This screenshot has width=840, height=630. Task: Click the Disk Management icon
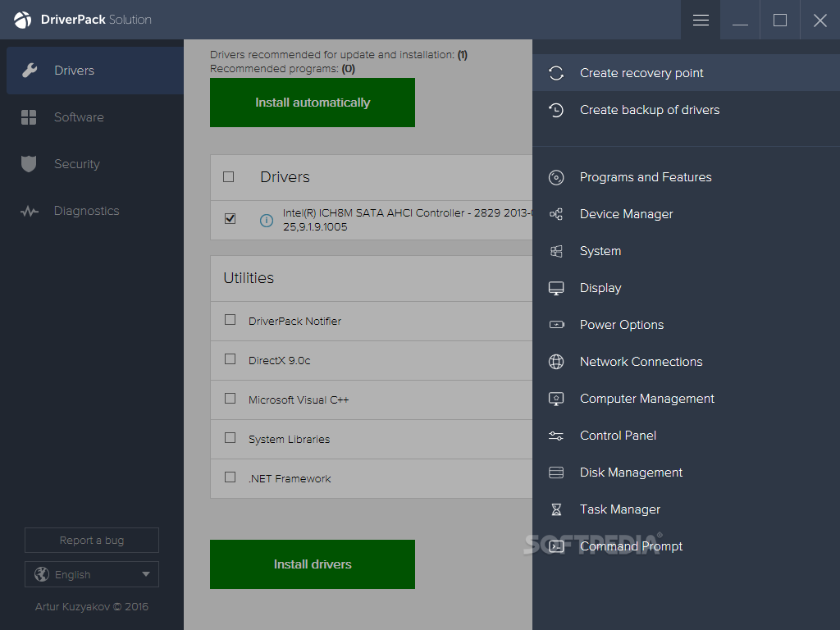pos(556,472)
